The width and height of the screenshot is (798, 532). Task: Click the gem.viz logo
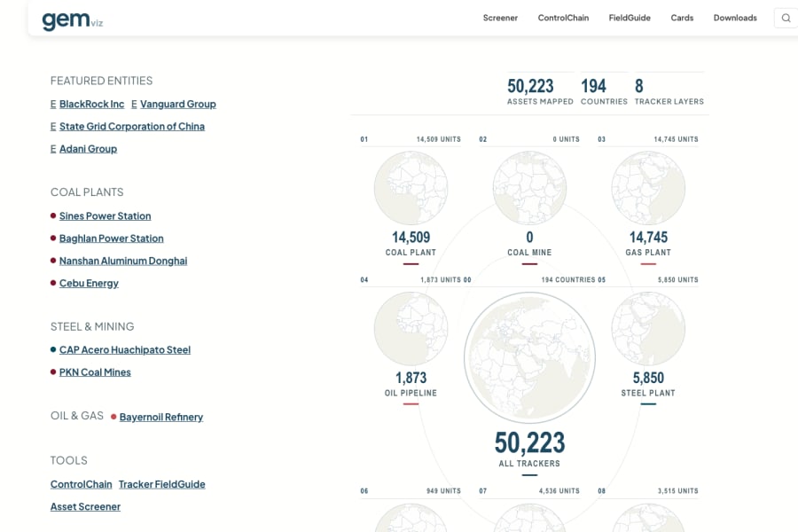(x=73, y=20)
